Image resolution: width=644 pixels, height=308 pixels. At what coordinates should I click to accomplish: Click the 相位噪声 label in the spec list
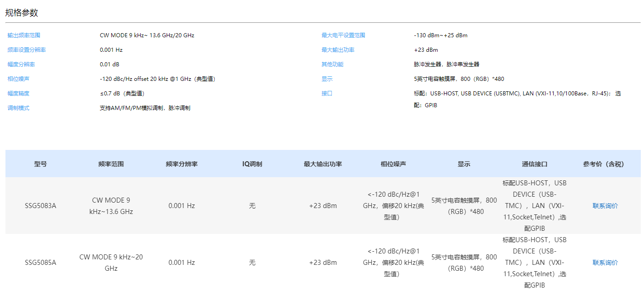pos(19,79)
